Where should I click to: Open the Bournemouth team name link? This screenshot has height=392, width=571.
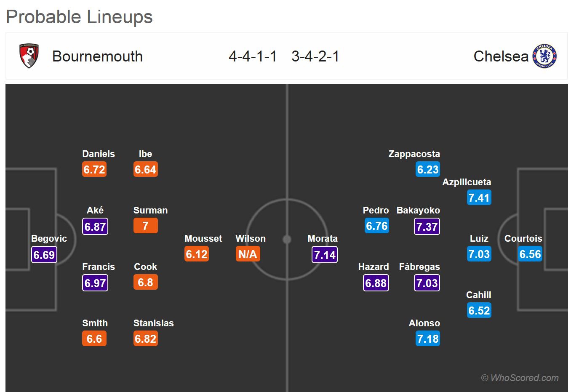pos(97,56)
